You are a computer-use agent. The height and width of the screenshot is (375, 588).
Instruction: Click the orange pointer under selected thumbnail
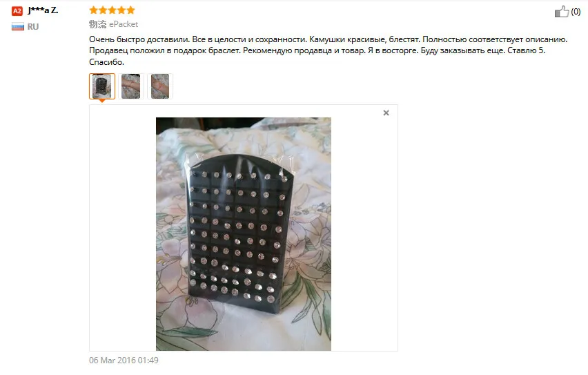(x=102, y=101)
